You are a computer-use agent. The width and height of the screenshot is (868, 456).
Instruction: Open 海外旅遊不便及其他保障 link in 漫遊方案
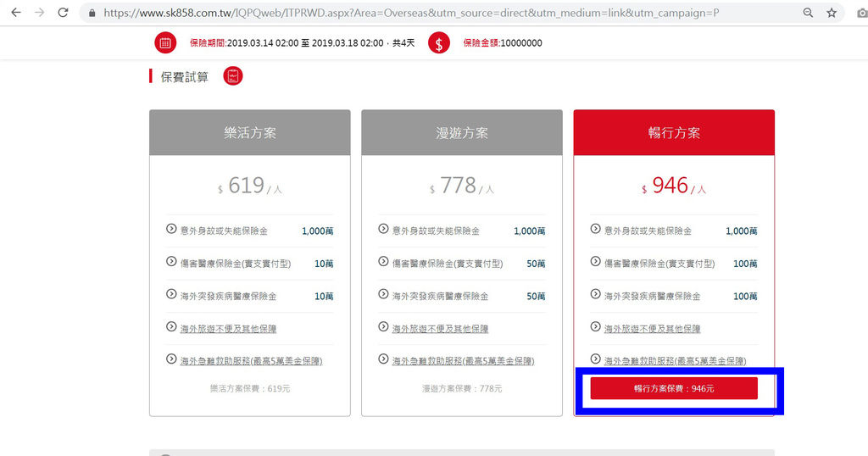tap(440, 329)
